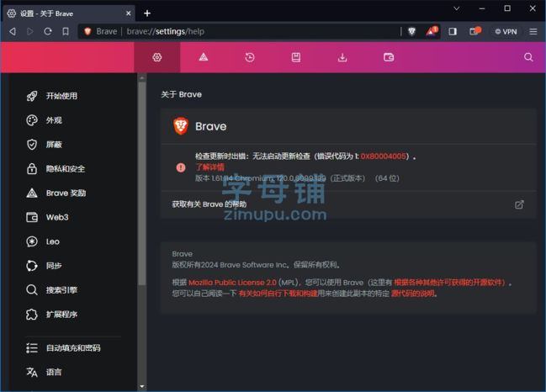This screenshot has height=392, width=546.
Task: Select the version text 版本 1.61.114 Chromium
Action: click(261, 178)
